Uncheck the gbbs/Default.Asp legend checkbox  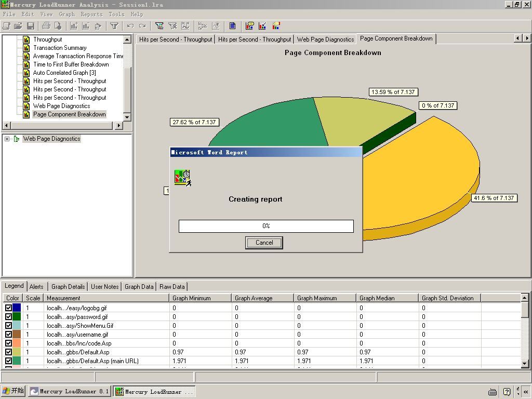pos(8,352)
